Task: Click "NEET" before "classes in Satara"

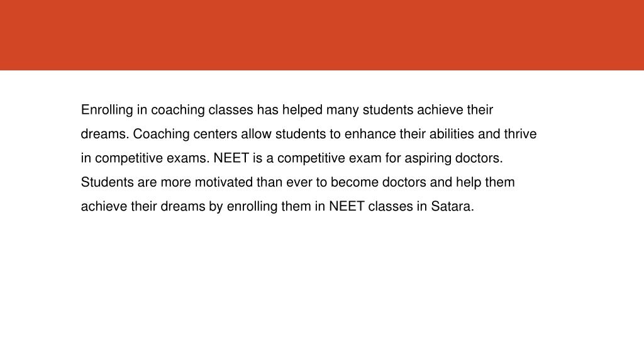Action: (x=347, y=206)
